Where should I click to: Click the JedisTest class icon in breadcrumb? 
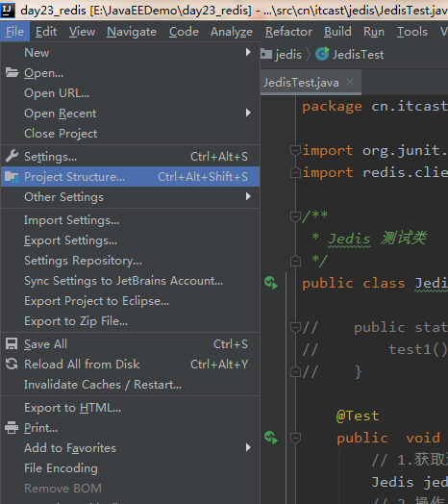pos(322,54)
